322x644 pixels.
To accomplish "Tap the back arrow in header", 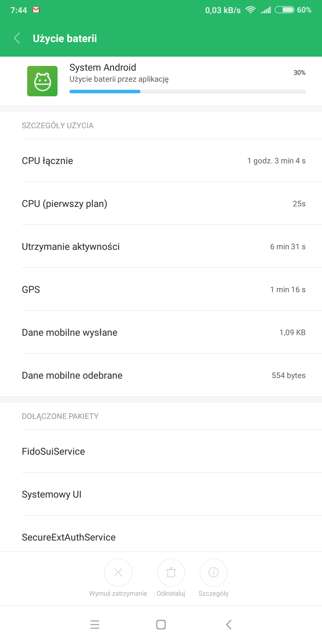I will click(17, 38).
